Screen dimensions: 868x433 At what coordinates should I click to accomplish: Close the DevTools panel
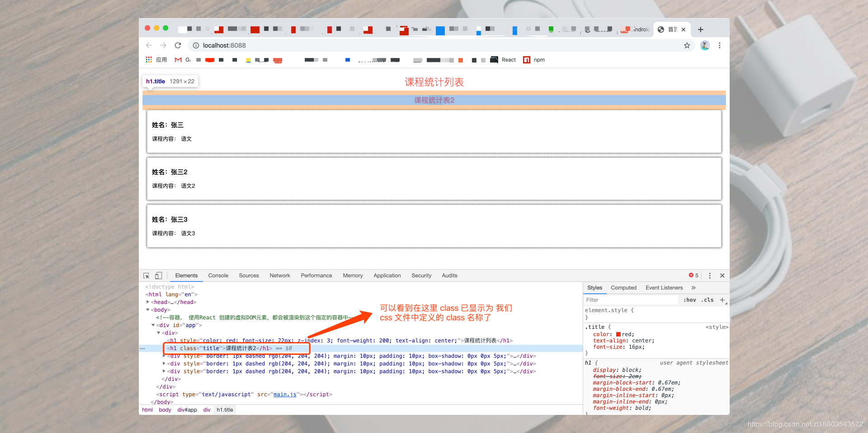722,276
